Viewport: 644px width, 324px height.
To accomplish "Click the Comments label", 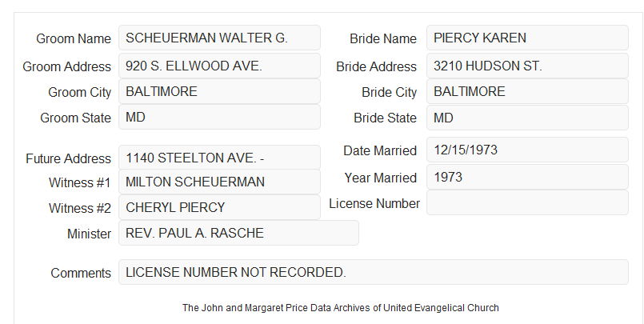I will (x=81, y=273).
